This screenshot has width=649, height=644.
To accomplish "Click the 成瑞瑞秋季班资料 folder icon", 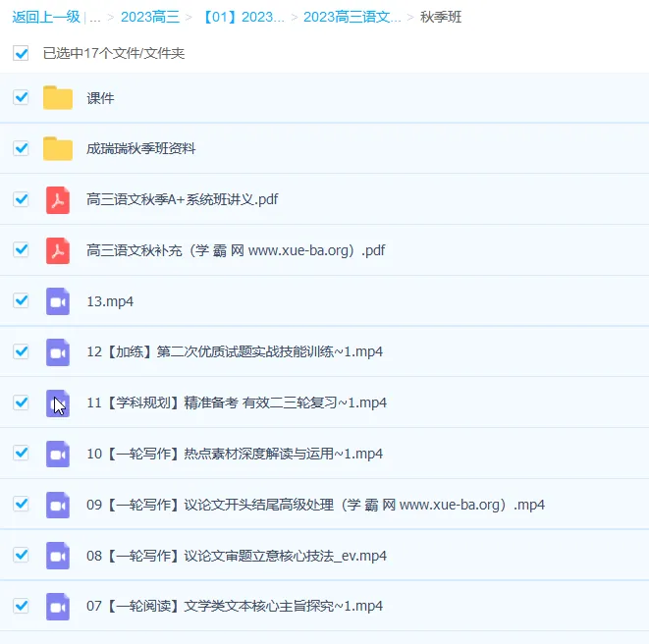I will [x=58, y=148].
